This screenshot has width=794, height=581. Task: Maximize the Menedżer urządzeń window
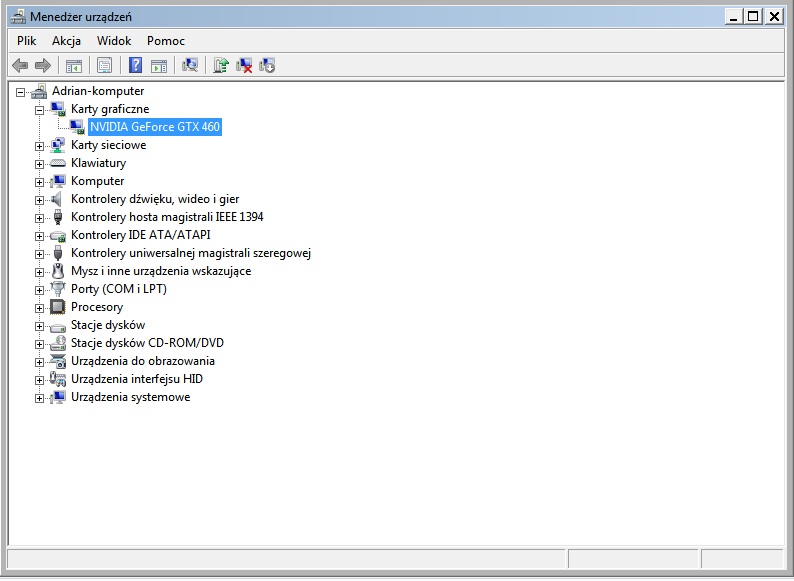(x=753, y=17)
